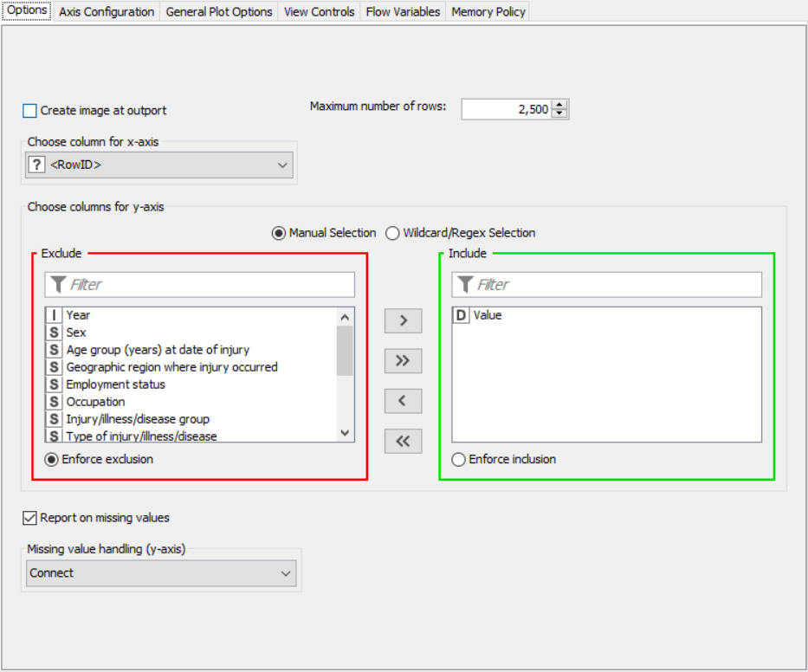The height and width of the screenshot is (672, 808).
Task: Select Manual Selection radio button
Action: (279, 234)
